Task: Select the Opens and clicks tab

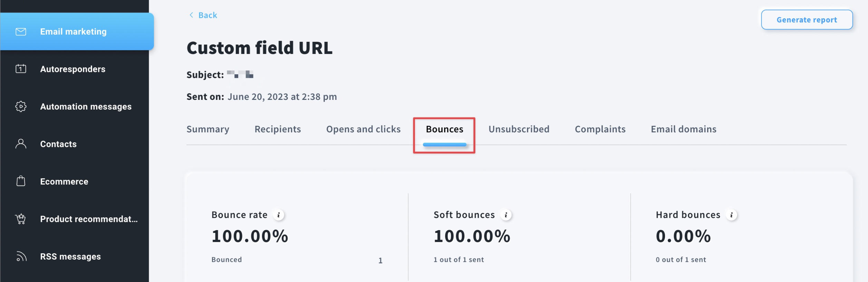Action: pos(363,129)
